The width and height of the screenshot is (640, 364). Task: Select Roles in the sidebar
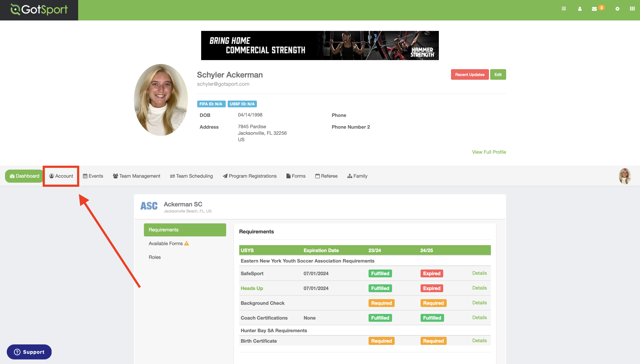[155, 257]
